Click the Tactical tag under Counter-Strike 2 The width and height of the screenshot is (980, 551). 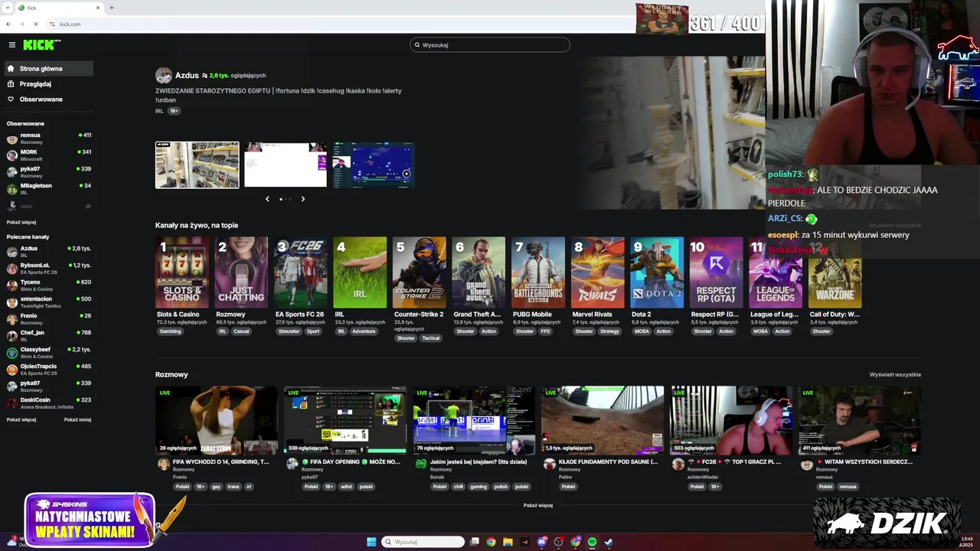[431, 338]
